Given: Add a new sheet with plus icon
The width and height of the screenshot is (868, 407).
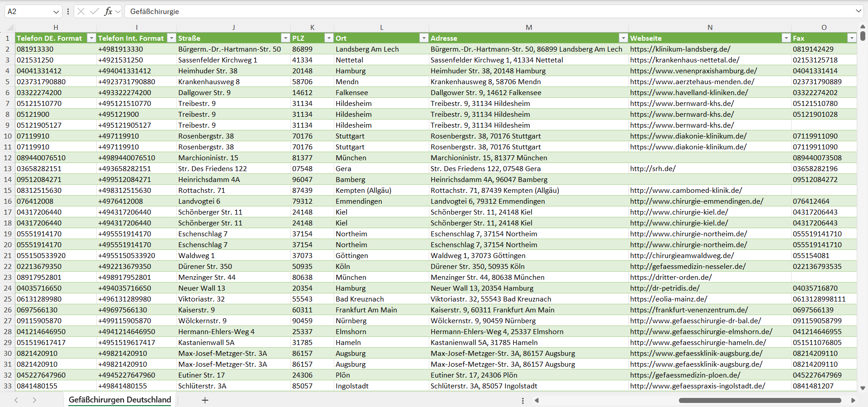Looking at the screenshot, I should pyautogui.click(x=205, y=400).
